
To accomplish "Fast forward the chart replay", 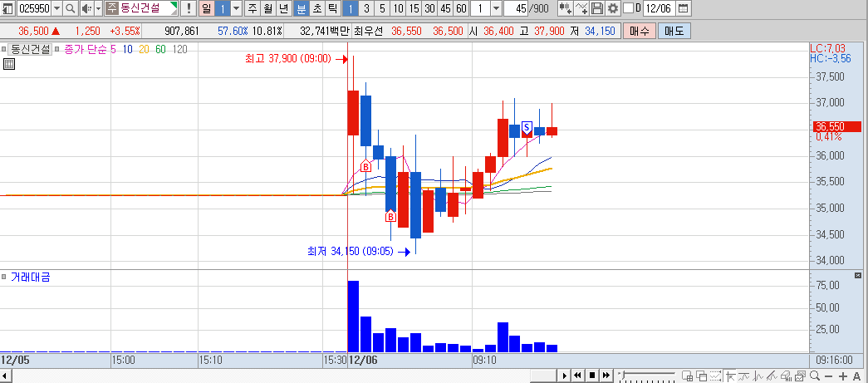I will pyautogui.click(x=606, y=376).
